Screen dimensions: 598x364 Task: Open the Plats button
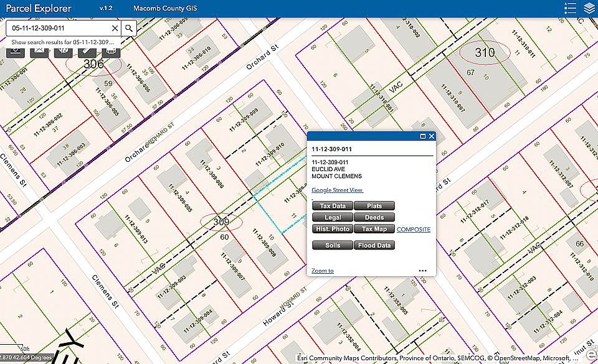coord(374,206)
